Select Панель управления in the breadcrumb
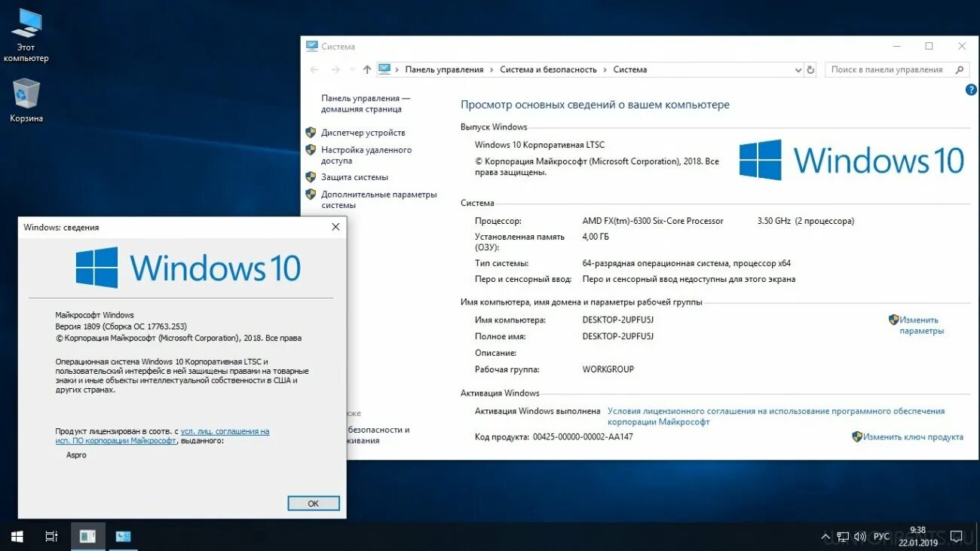Image resolution: width=980 pixels, height=551 pixels. click(444, 69)
